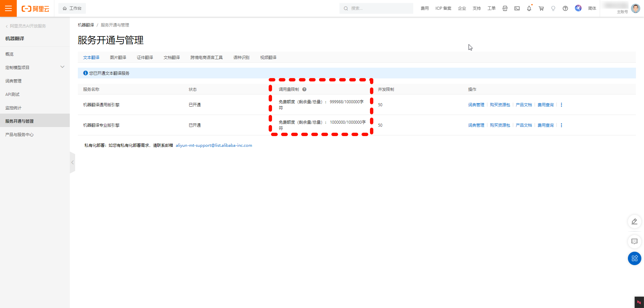Open 词典管理 for 专业版引擎 row
Screen dimensions: 644x308
point(476,125)
